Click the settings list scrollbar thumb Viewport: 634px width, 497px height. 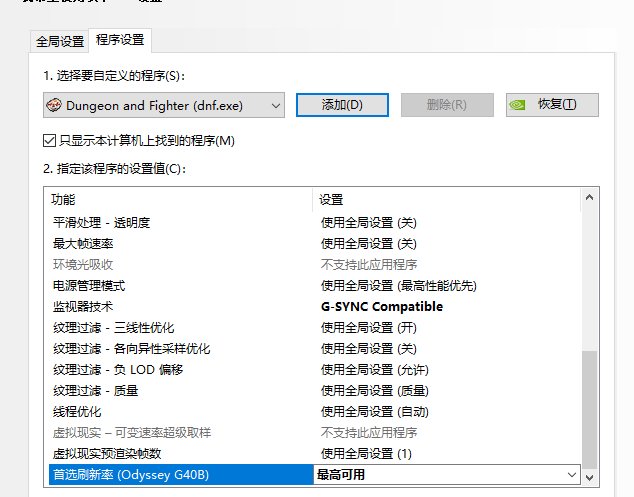(x=590, y=410)
